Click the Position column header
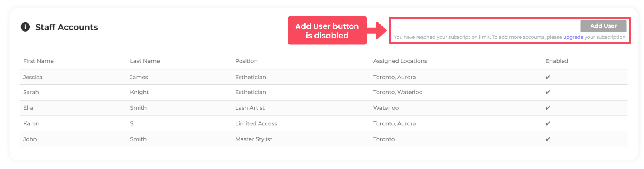This screenshot has width=644, height=169. (246, 61)
